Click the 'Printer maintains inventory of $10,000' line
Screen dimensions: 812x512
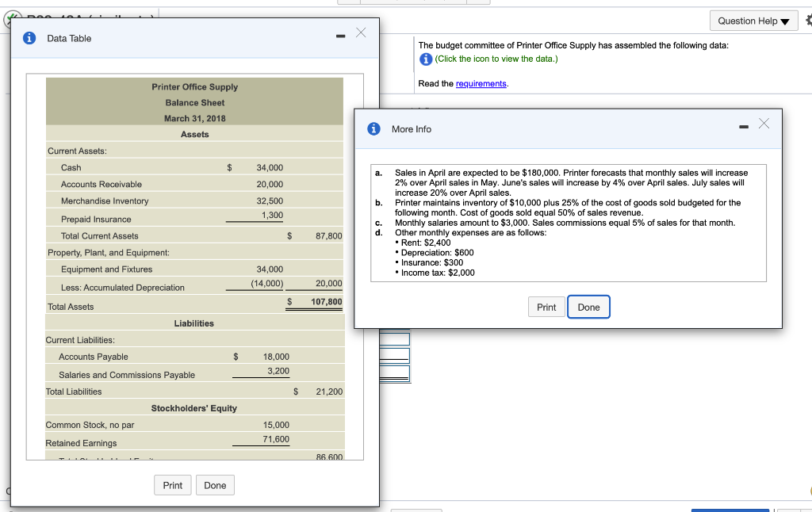point(568,202)
